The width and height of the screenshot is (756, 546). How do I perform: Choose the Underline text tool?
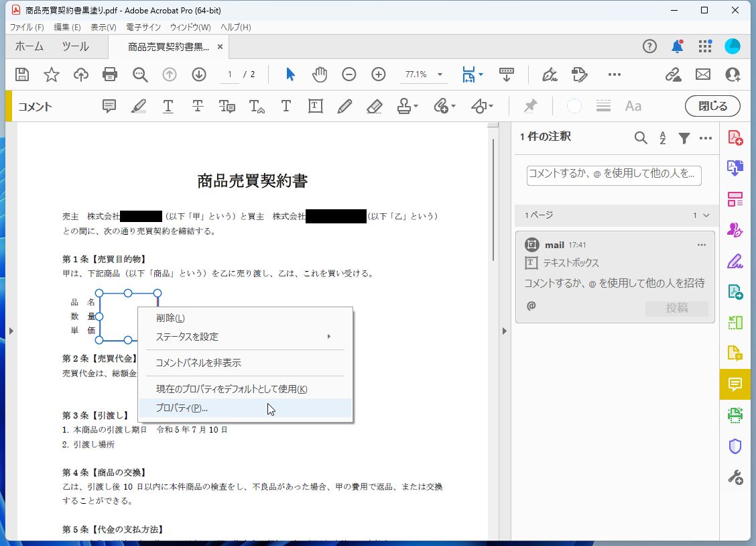coord(168,106)
